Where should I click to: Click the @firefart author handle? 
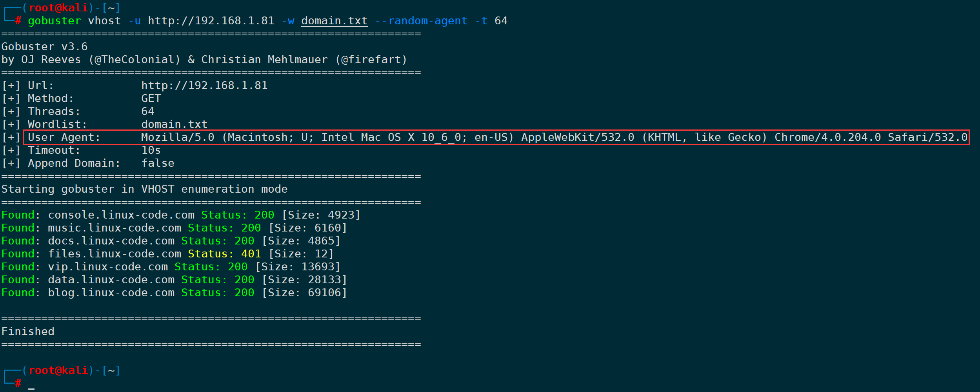click(371, 60)
